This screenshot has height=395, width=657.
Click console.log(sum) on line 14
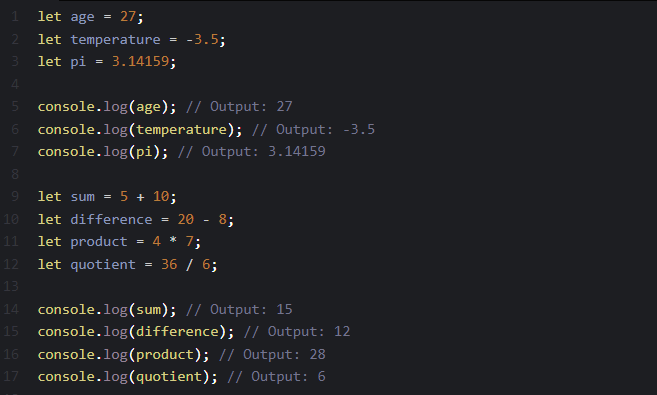(x=107, y=310)
